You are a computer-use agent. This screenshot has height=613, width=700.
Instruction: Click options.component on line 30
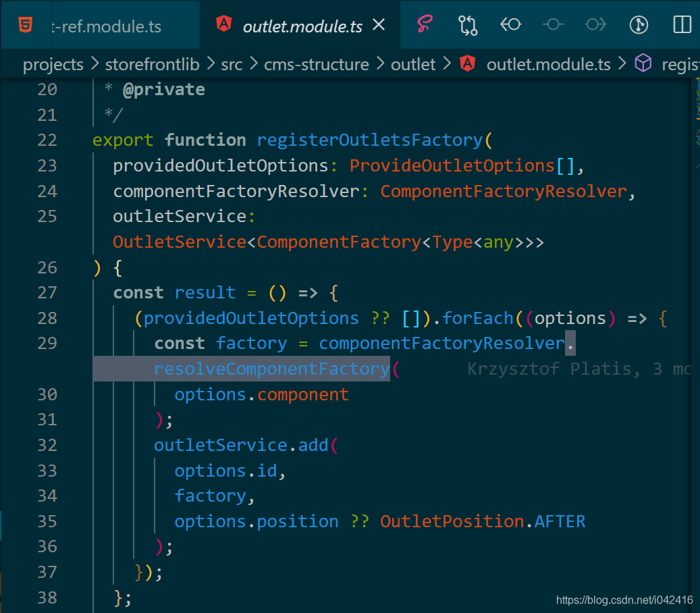(262, 395)
